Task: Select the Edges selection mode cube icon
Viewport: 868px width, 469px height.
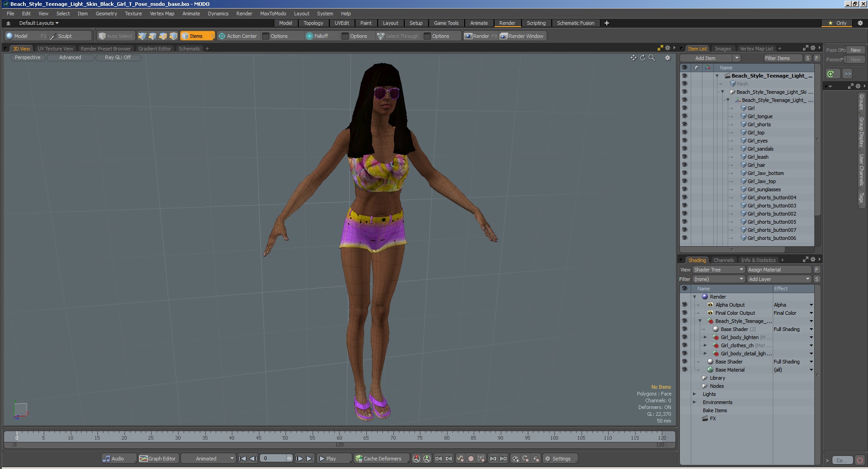Action: point(152,36)
